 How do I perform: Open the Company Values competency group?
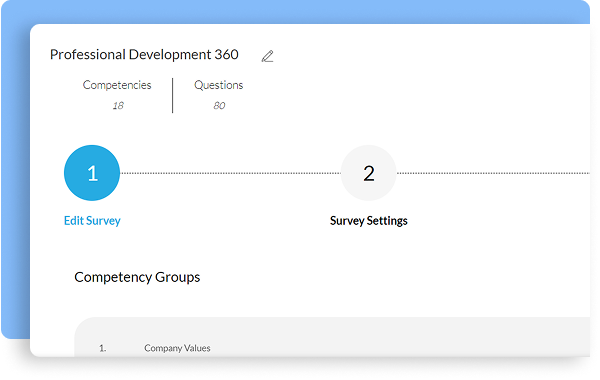(x=177, y=348)
